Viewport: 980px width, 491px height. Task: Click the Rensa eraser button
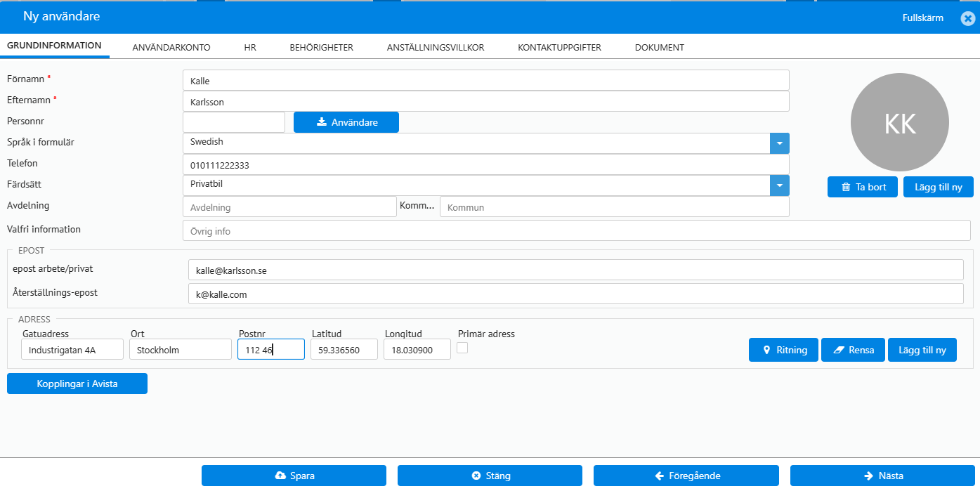[853, 349]
